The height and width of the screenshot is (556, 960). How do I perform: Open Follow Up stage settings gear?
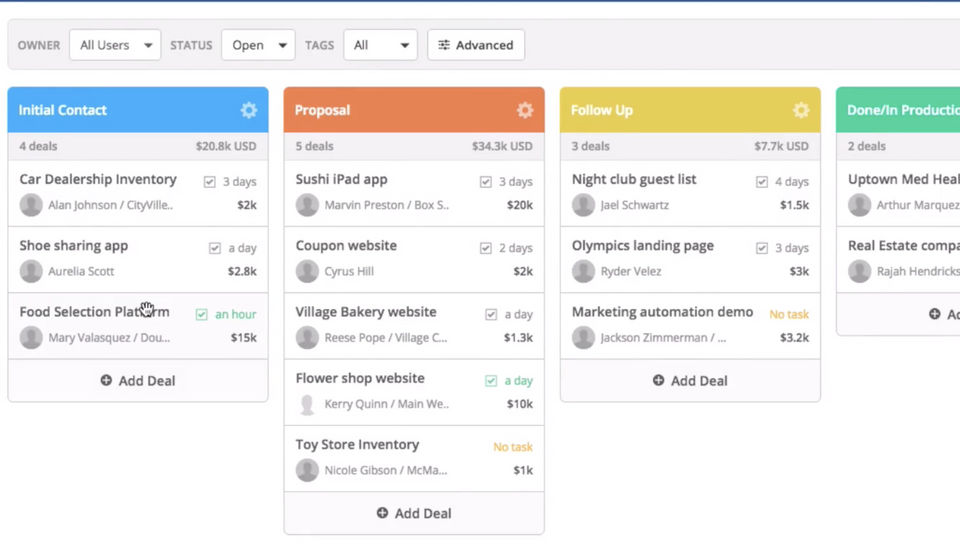point(801,110)
